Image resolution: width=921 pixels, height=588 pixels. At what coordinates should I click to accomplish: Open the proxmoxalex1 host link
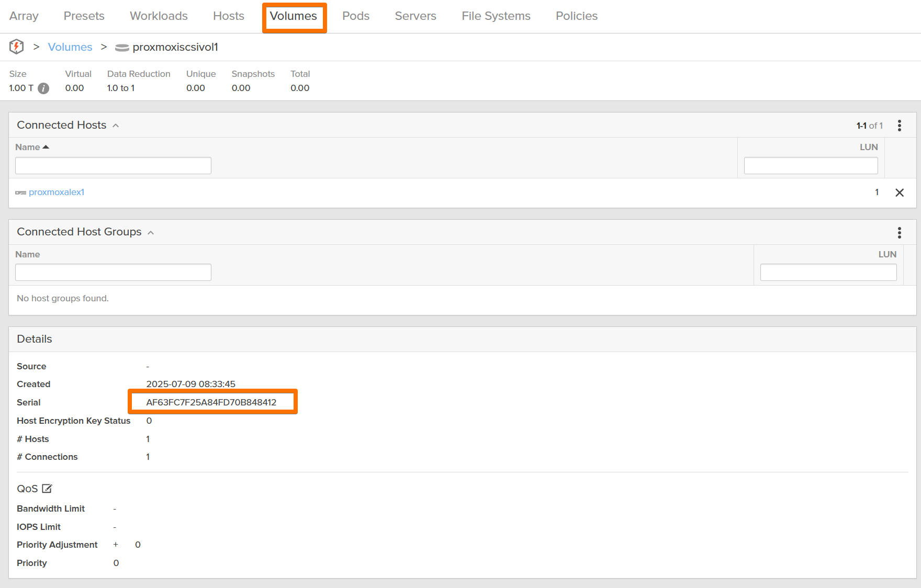coord(57,193)
